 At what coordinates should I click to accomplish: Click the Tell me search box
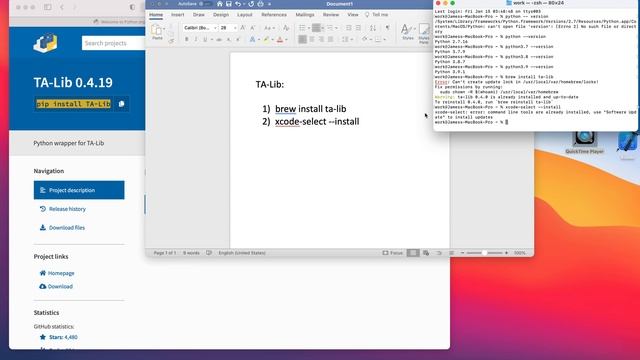point(377,15)
